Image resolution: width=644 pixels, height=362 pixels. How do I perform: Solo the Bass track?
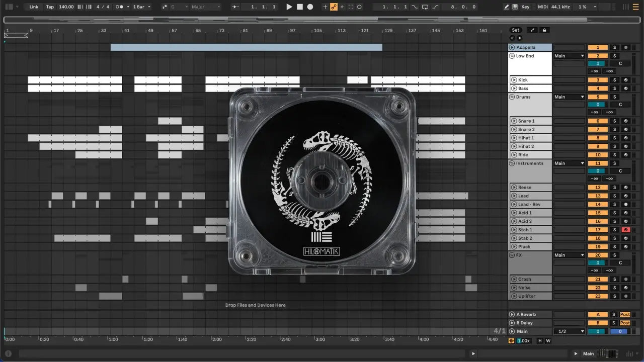click(x=614, y=88)
